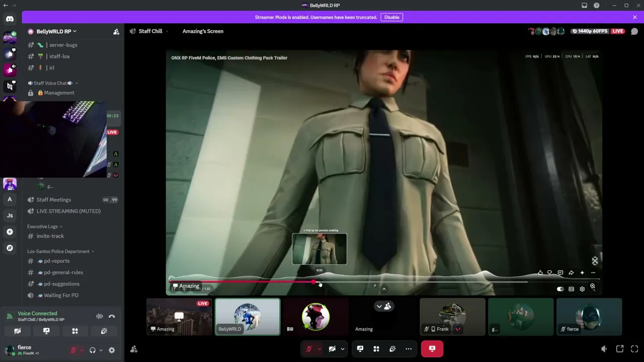This screenshot has width=644, height=362.
Task: Select the BellyWRLD participant tile
Action: [x=248, y=317]
